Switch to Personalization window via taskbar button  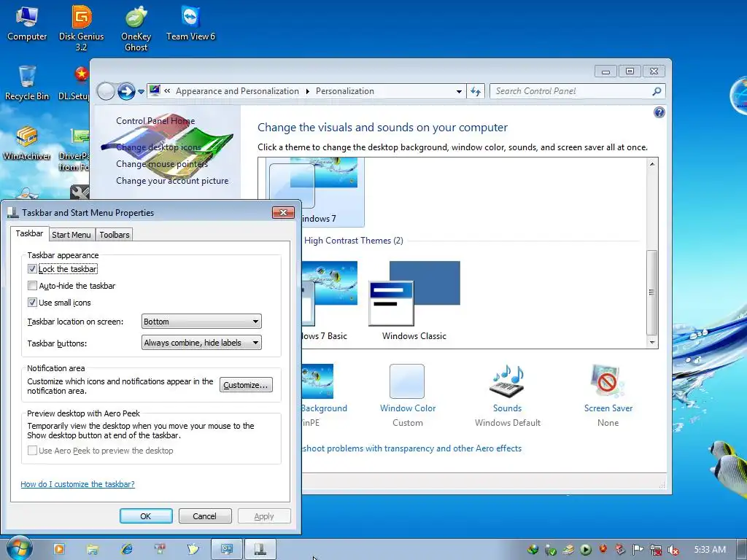(x=226, y=550)
